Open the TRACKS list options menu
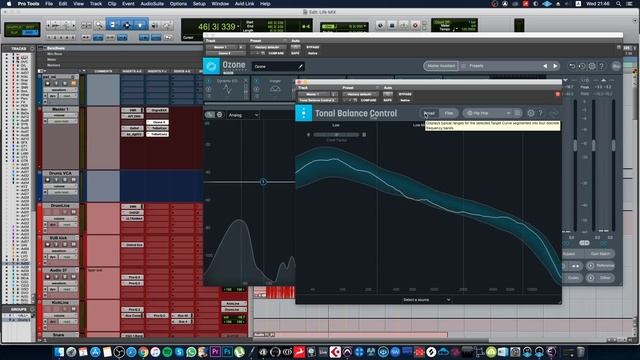640x360 pixels. coord(32,49)
